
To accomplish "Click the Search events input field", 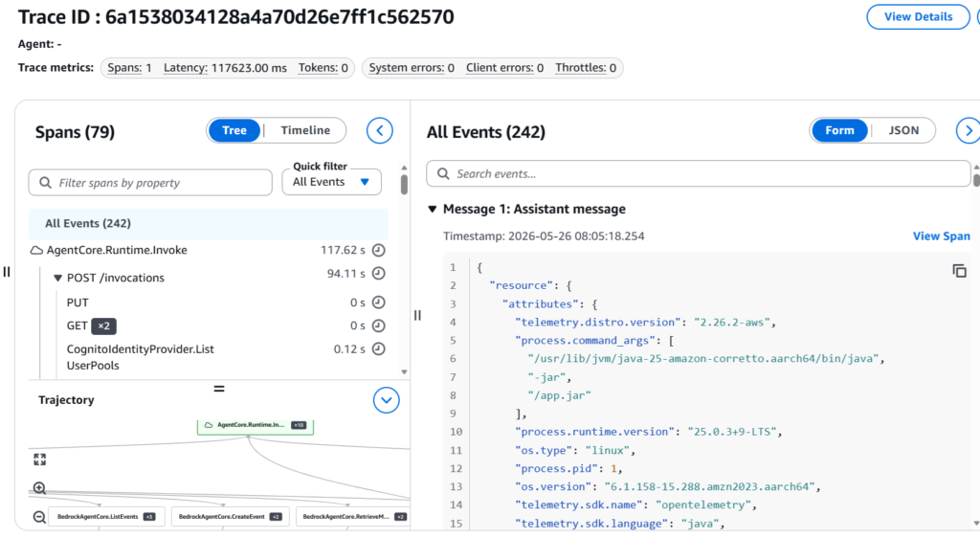I will [x=698, y=173].
